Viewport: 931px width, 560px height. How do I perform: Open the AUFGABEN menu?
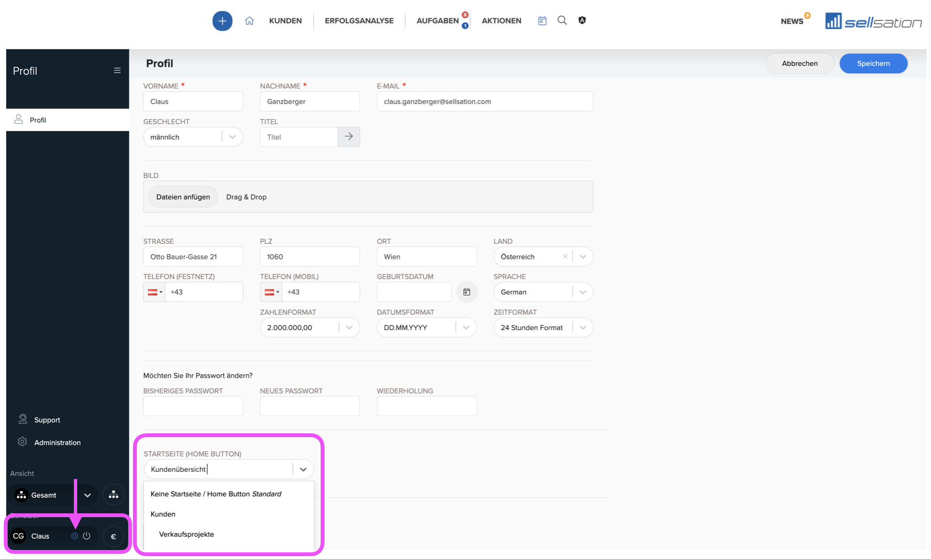pyautogui.click(x=437, y=20)
